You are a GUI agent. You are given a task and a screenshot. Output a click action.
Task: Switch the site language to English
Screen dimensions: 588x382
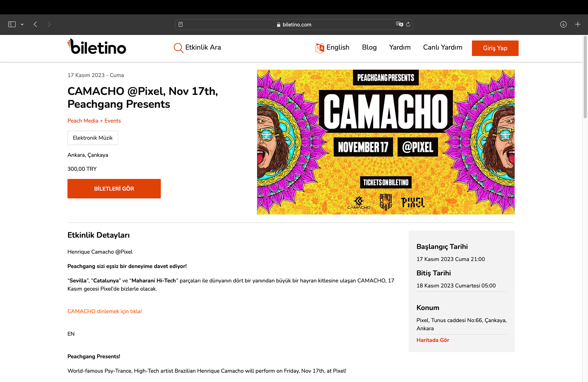[333, 47]
